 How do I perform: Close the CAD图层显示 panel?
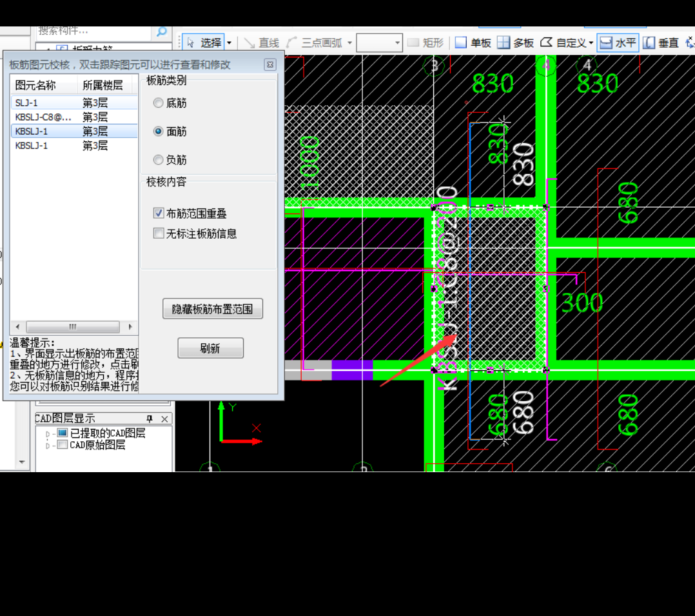(x=164, y=419)
